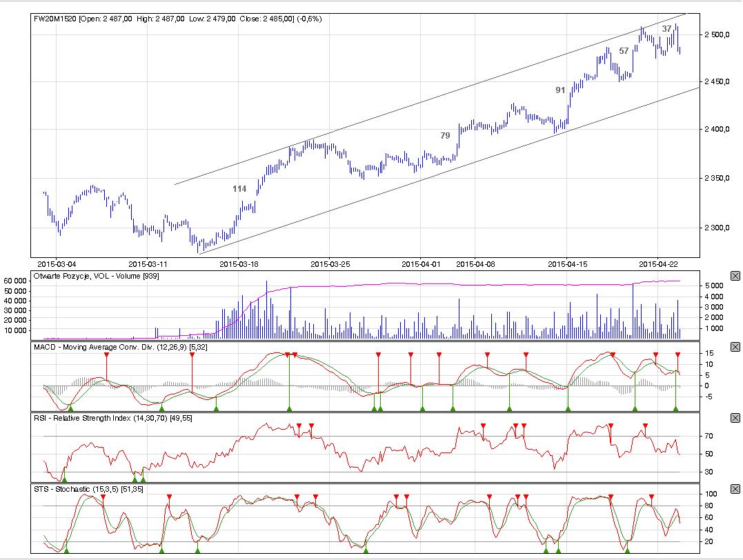
Task: Close the RSI indicator panel
Action: tap(735, 418)
